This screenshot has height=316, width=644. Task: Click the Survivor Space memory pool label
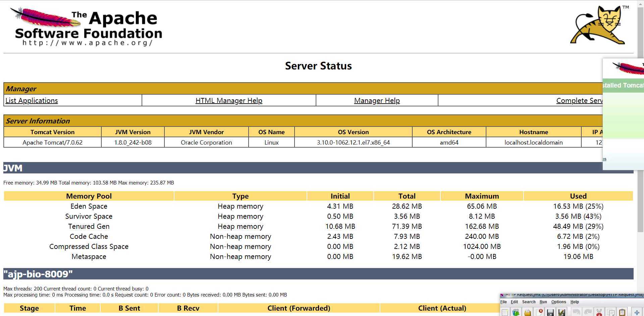tap(89, 216)
